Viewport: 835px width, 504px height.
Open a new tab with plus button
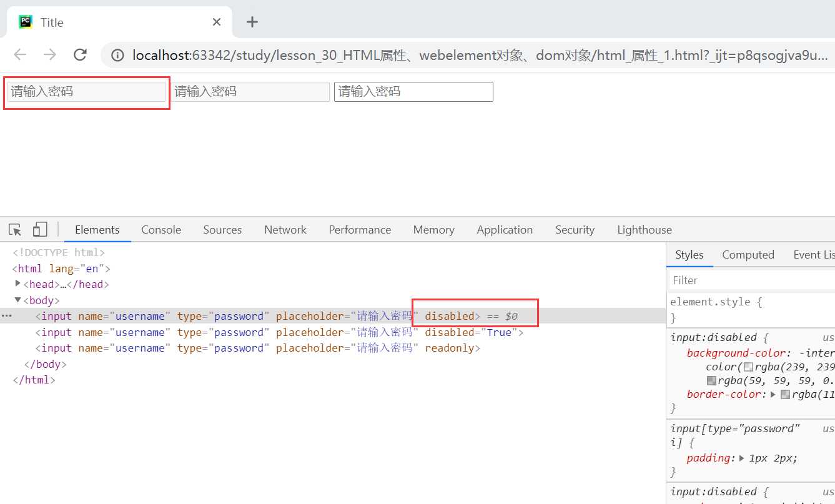[x=252, y=22]
